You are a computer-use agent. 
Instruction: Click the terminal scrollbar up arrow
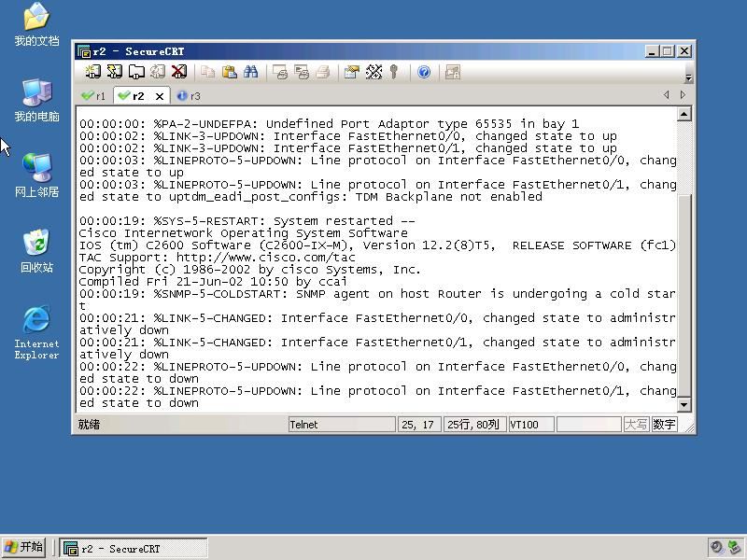click(x=684, y=114)
